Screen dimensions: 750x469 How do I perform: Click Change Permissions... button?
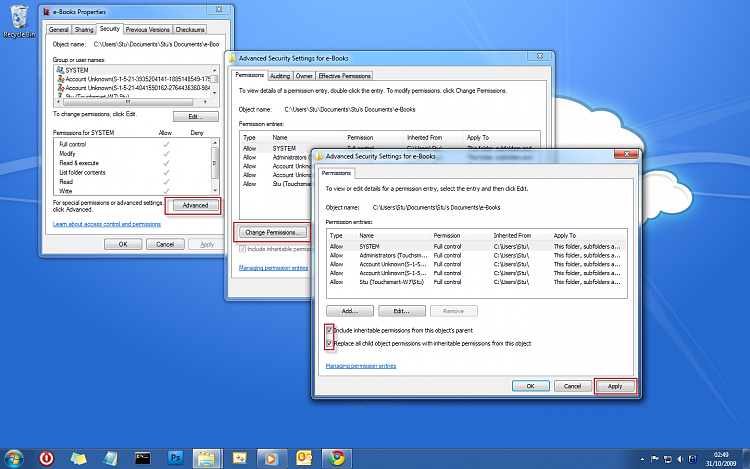[272, 232]
